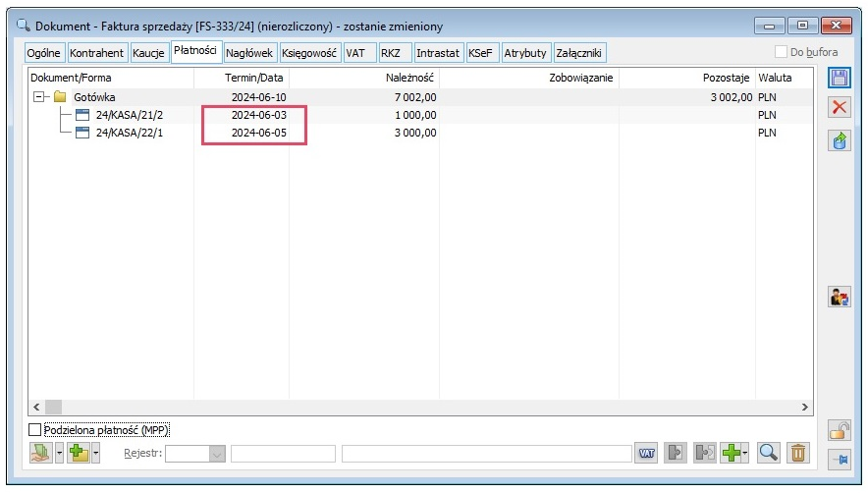Open the Kontrahent tab
868x493 pixels.
(97, 53)
